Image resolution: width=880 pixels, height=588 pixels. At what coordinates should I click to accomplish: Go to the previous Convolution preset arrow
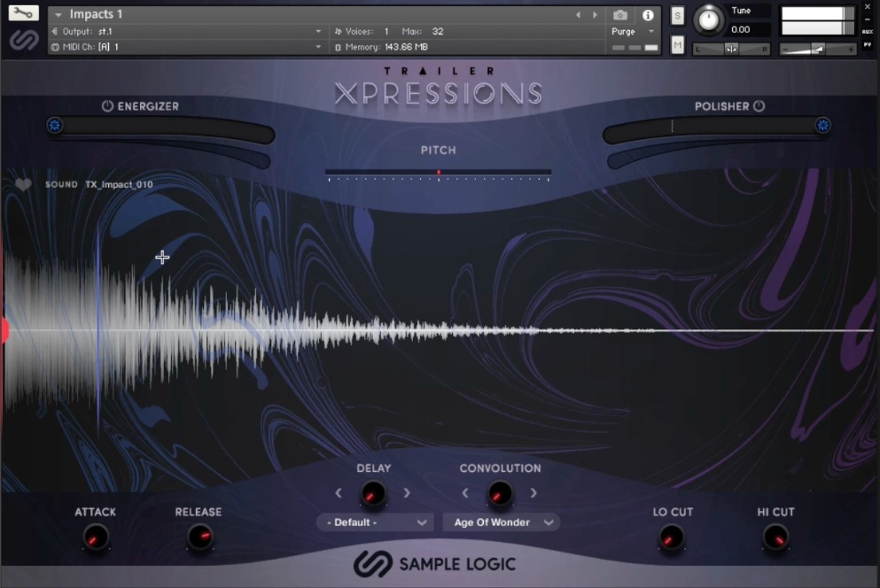click(x=465, y=493)
